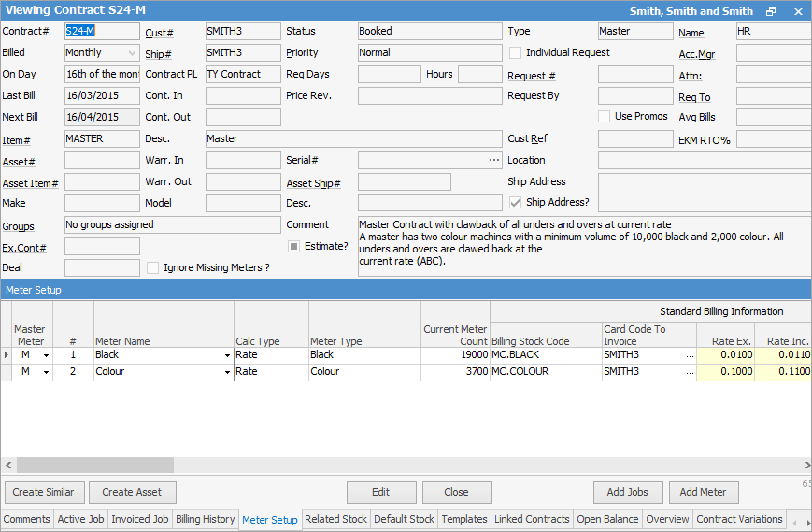Click the Serial# ellipsis lookup button
Screen dimensions: 812x532
point(494,160)
